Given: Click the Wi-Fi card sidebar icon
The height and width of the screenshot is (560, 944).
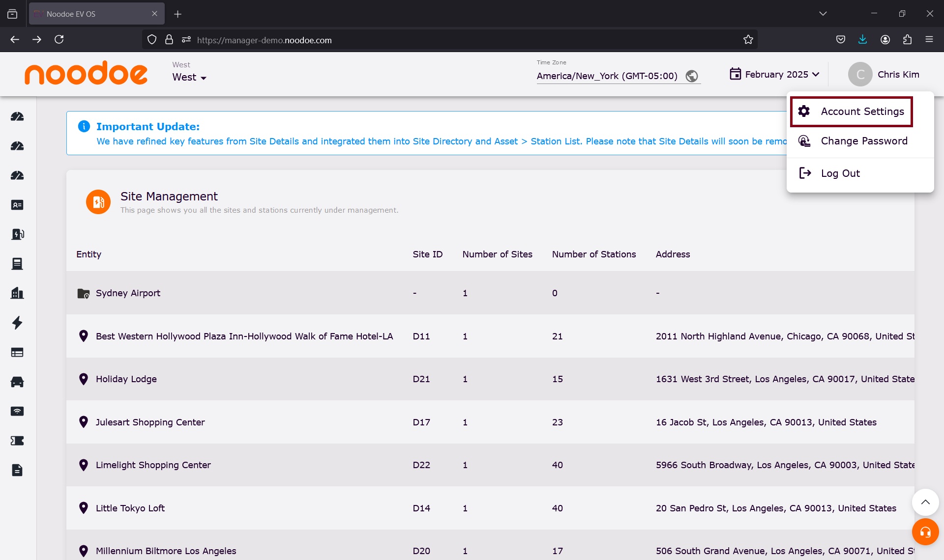Looking at the screenshot, I should pyautogui.click(x=17, y=411).
